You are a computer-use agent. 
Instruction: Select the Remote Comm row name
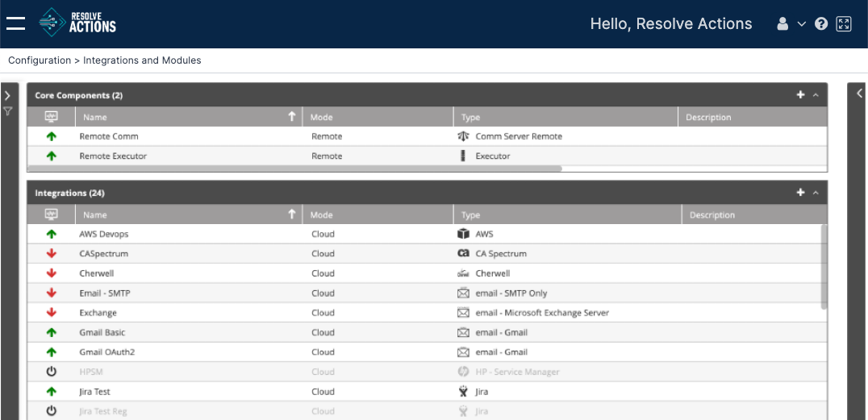coord(109,137)
